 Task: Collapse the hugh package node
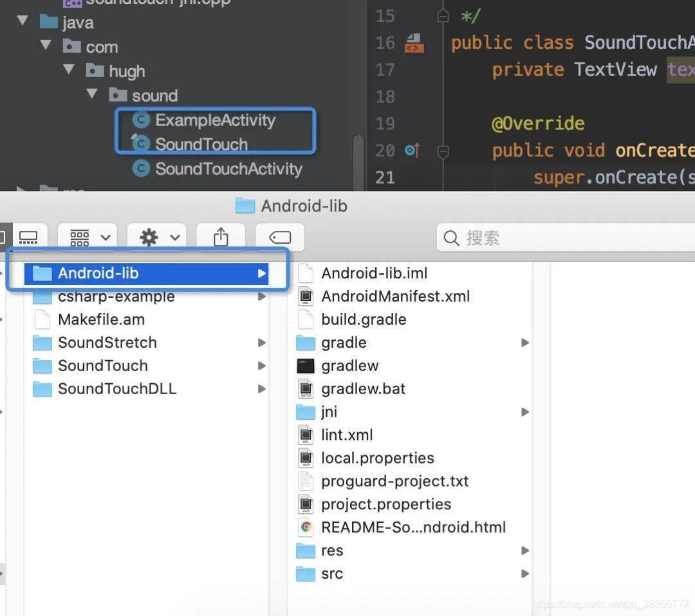[69, 70]
